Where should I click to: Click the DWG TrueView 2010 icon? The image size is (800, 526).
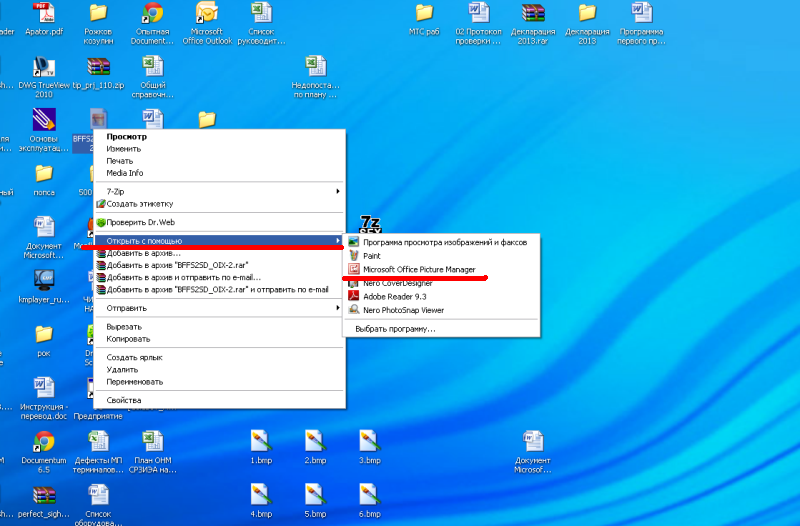tap(43, 68)
